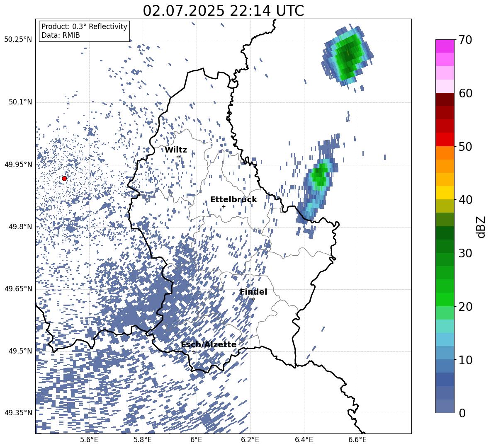Click the 49.8°N latitude label
This screenshot has height=448, width=491.
[x=20, y=226]
